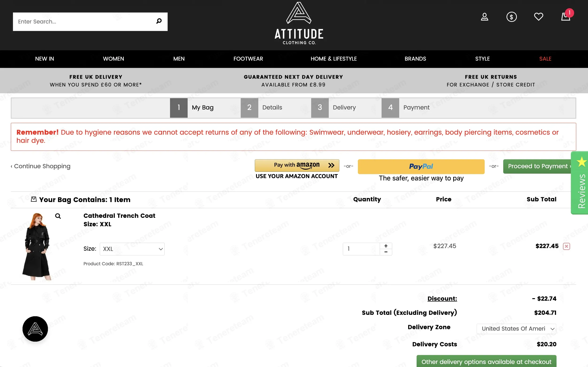Click the trench coat product thumbnail
Image resolution: width=588 pixels, height=367 pixels.
[x=36, y=246]
